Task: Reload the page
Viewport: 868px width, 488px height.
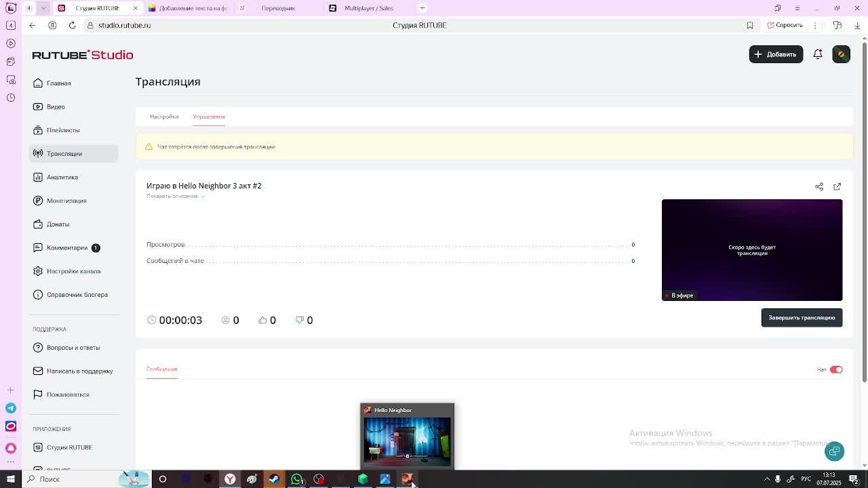Action: point(72,25)
